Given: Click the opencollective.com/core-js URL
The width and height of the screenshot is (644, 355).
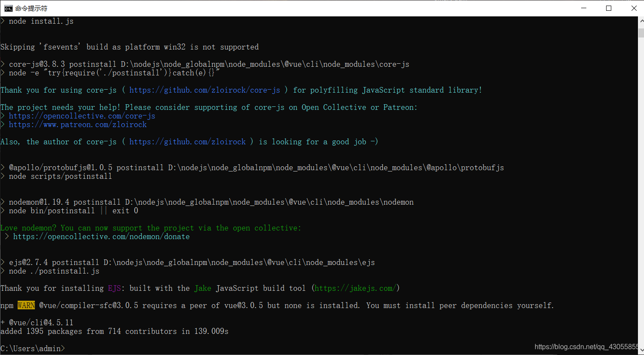Looking at the screenshot, I should (x=82, y=116).
